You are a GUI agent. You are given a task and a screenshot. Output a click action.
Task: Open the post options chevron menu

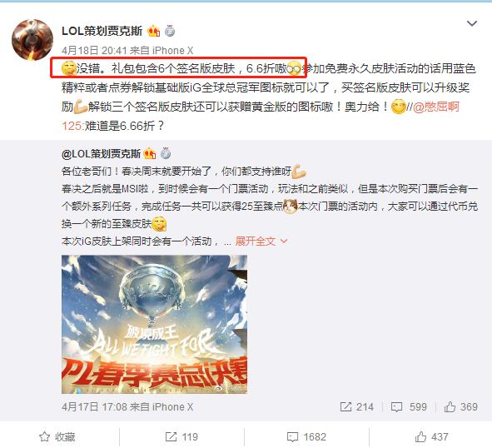[x=472, y=23]
